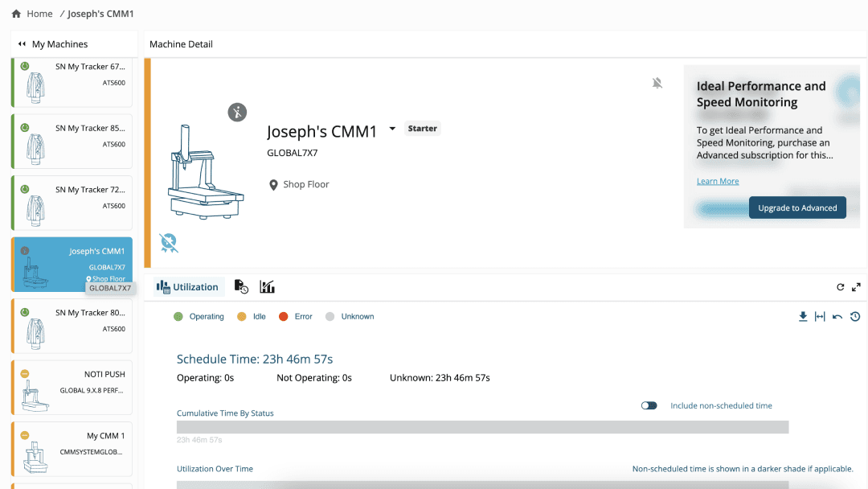868x489 pixels.
Task: Select SN My Tracker 72 machine card
Action: click(x=72, y=203)
